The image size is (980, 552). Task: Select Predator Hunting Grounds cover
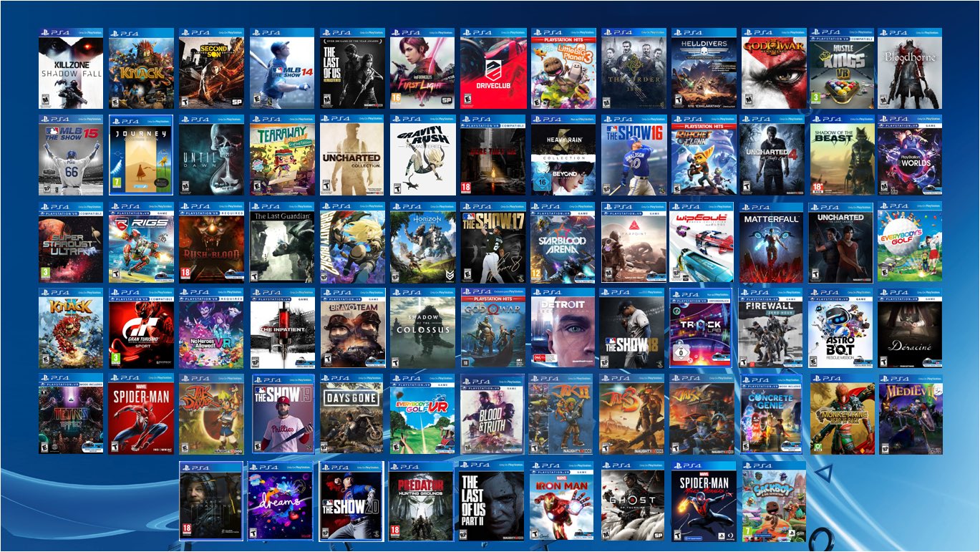[x=421, y=501]
